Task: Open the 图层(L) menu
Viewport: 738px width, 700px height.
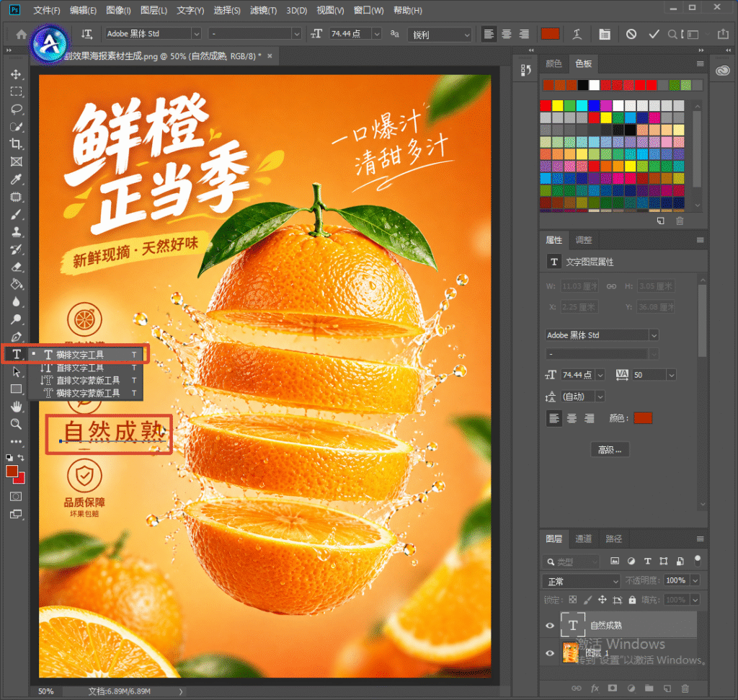Action: click(x=154, y=10)
